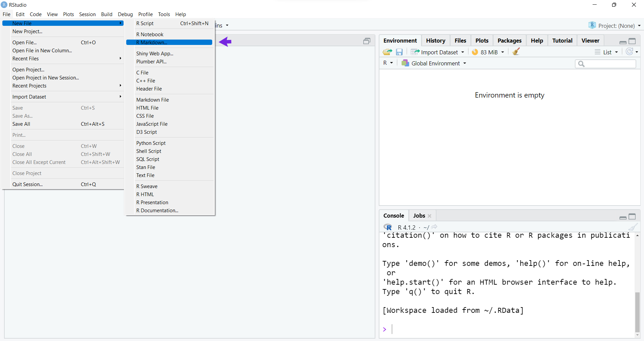The width and height of the screenshot is (644, 341).
Task: Close the Jobs tab
Action: (429, 216)
